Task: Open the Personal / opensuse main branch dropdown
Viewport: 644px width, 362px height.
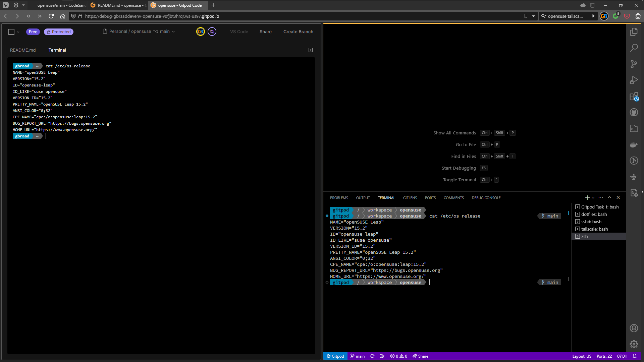Action: click(139, 32)
